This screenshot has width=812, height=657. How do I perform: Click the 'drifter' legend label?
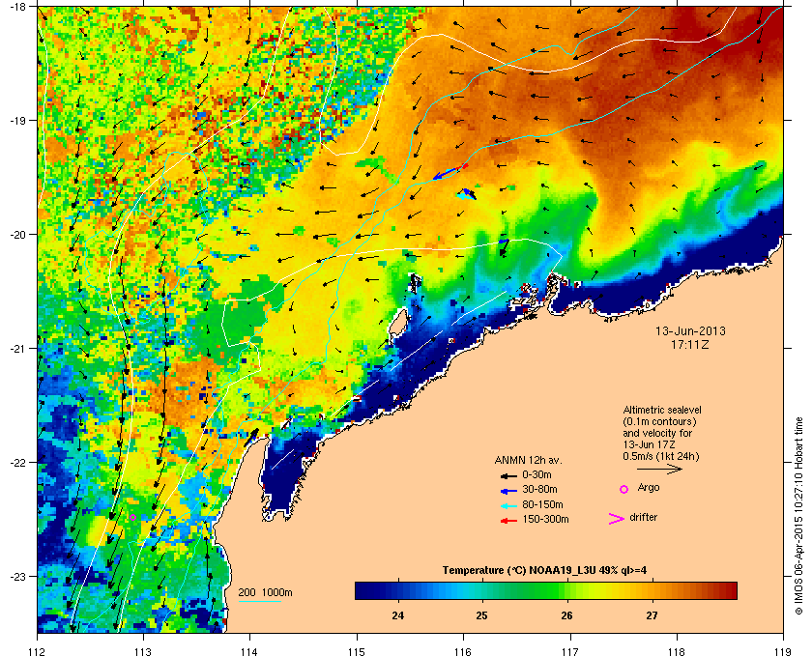coord(643,517)
